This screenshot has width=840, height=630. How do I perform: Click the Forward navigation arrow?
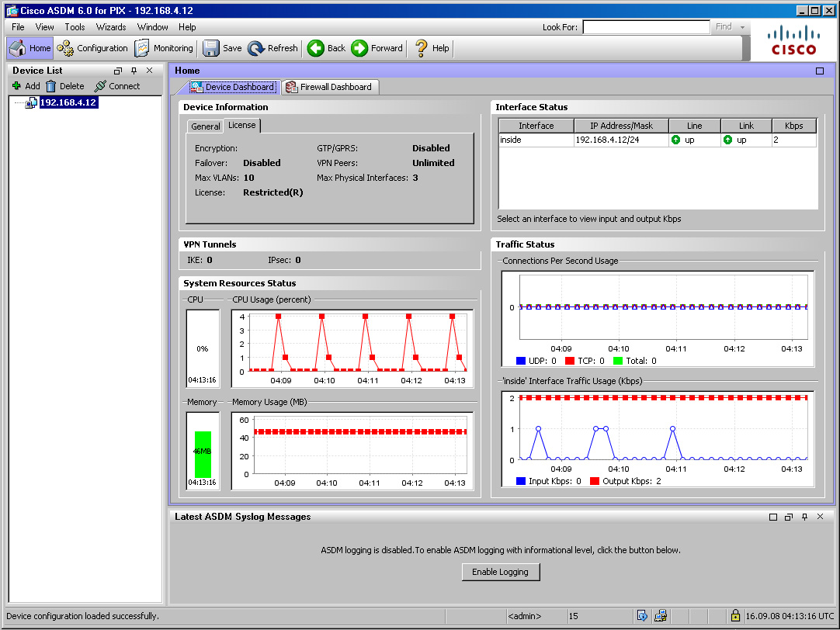coord(377,48)
